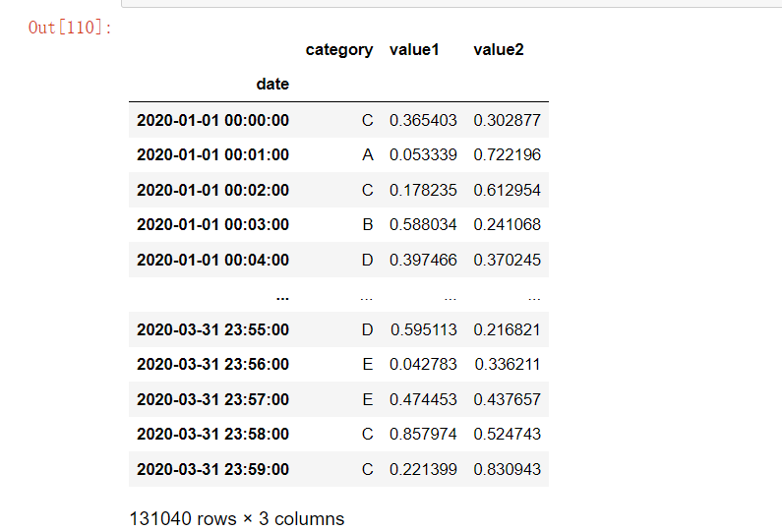Screen dimensions: 782x532
Task: Click category C in 00:00:00 row
Action: (367, 120)
